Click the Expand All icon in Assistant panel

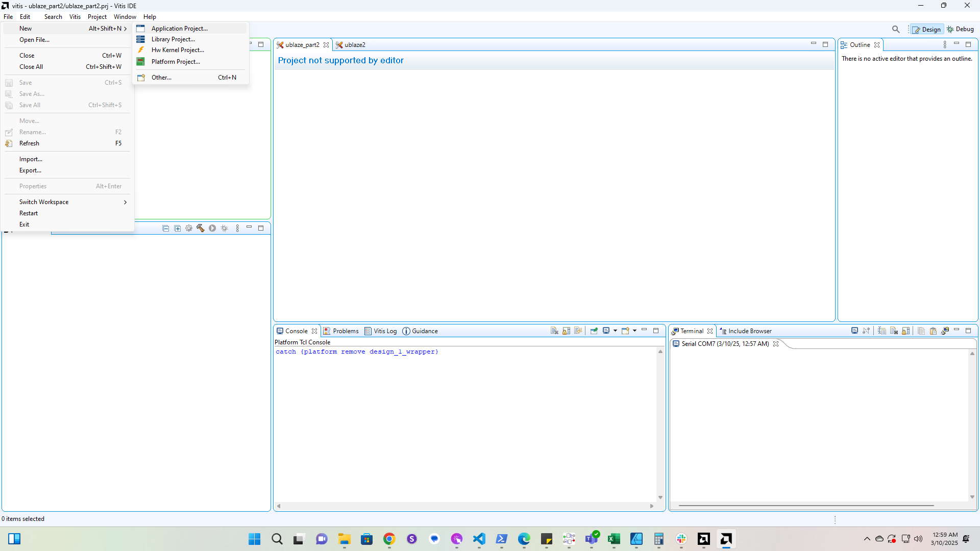177,229
